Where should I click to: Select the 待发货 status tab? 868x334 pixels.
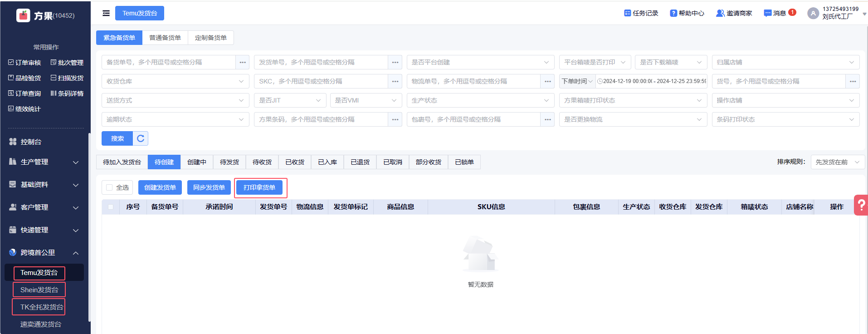[229, 162]
